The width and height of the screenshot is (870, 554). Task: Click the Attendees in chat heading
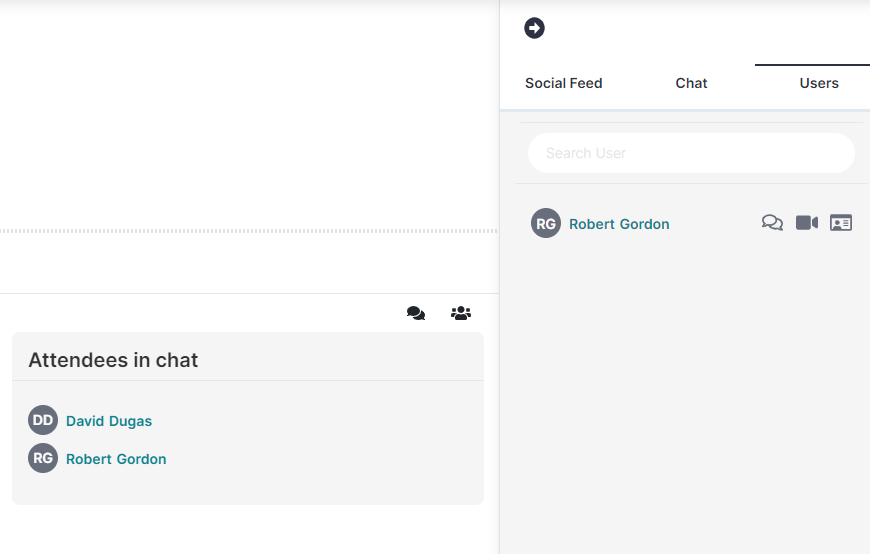pyautogui.click(x=113, y=360)
